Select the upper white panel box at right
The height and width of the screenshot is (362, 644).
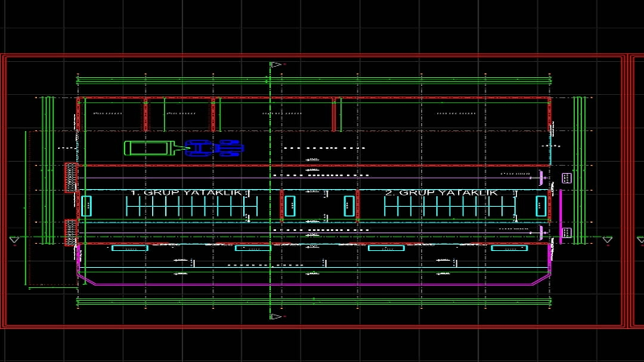point(567,177)
